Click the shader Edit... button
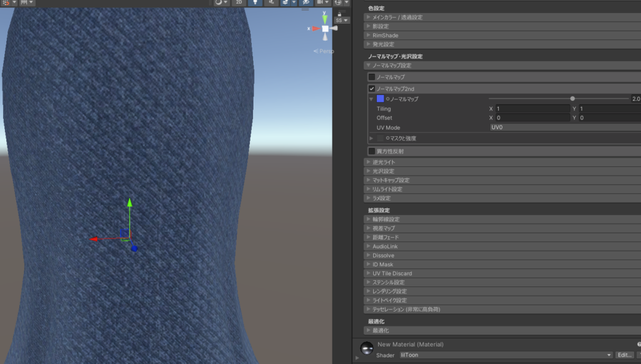 [624, 355]
